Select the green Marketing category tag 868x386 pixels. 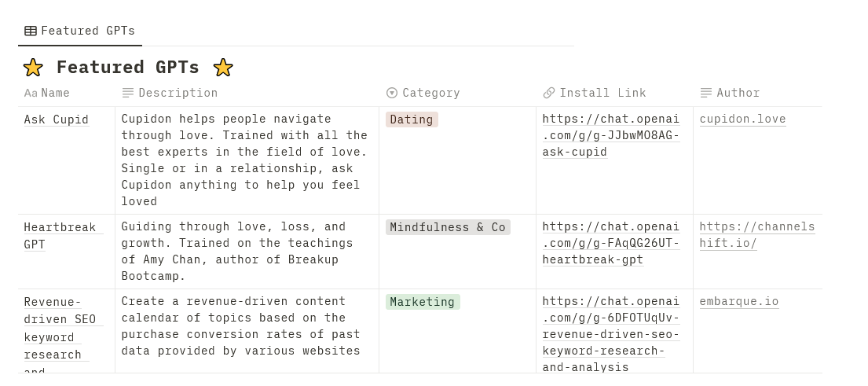click(423, 302)
